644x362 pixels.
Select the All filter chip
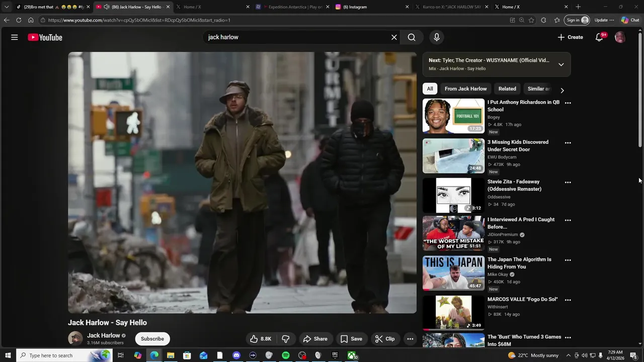click(x=430, y=89)
